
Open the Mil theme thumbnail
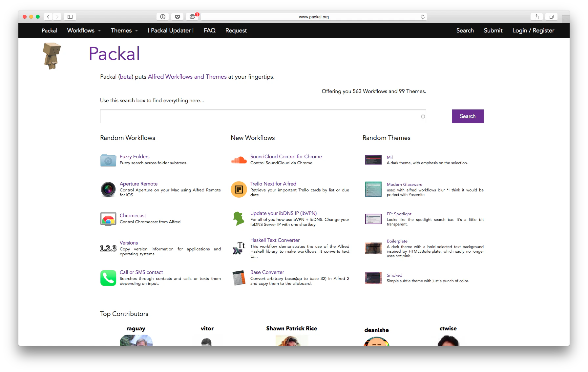(x=373, y=160)
